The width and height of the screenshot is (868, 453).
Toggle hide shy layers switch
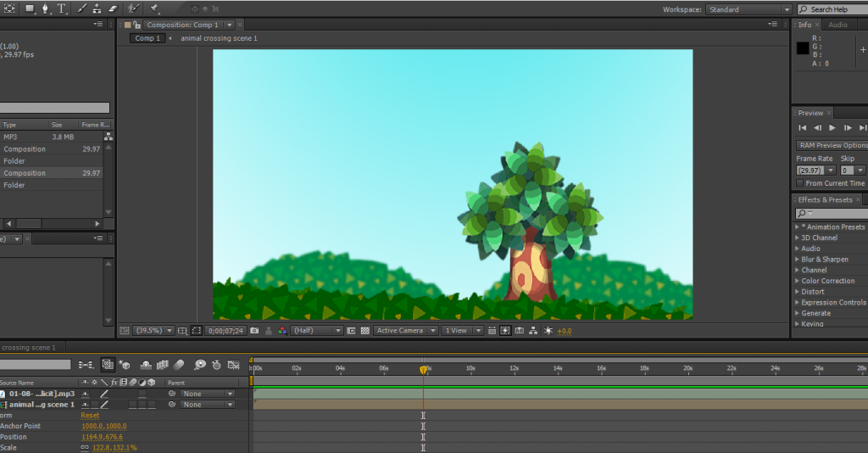coord(146,365)
